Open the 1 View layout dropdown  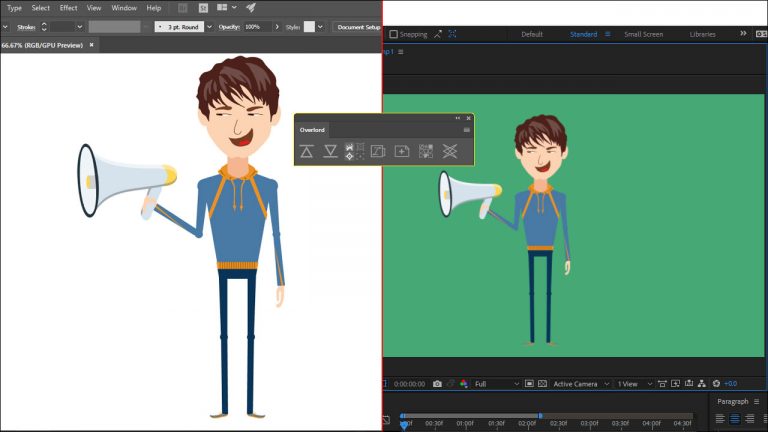click(635, 384)
